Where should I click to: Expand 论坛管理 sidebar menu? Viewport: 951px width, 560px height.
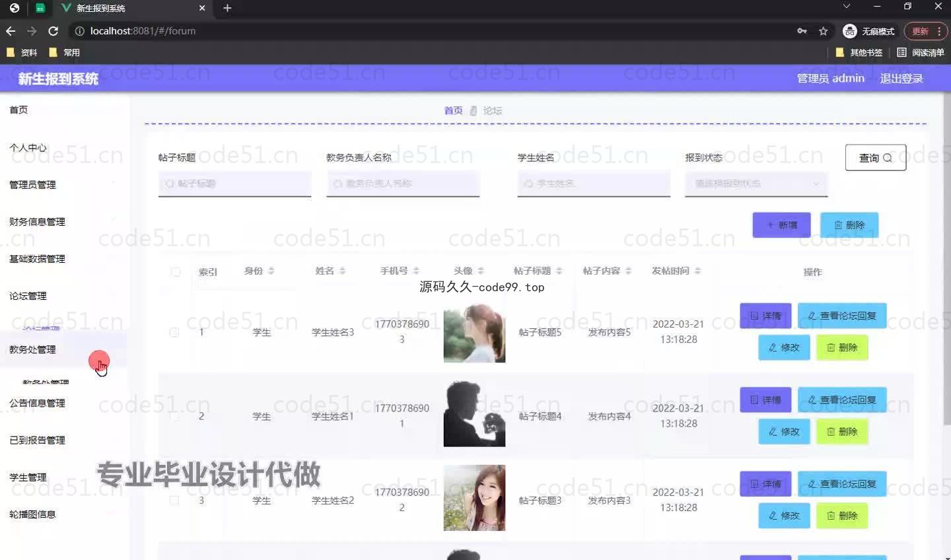pos(28,296)
